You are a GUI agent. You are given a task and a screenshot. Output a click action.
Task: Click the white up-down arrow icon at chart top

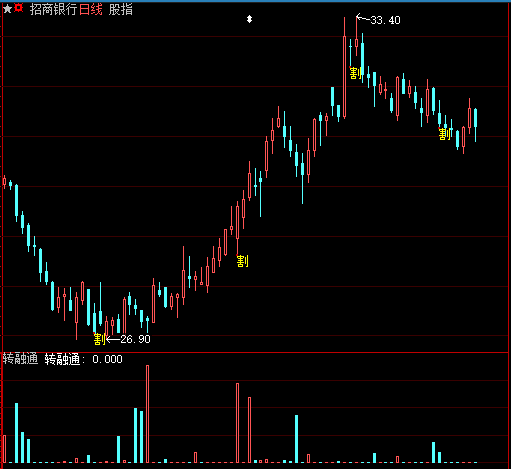pos(249,19)
